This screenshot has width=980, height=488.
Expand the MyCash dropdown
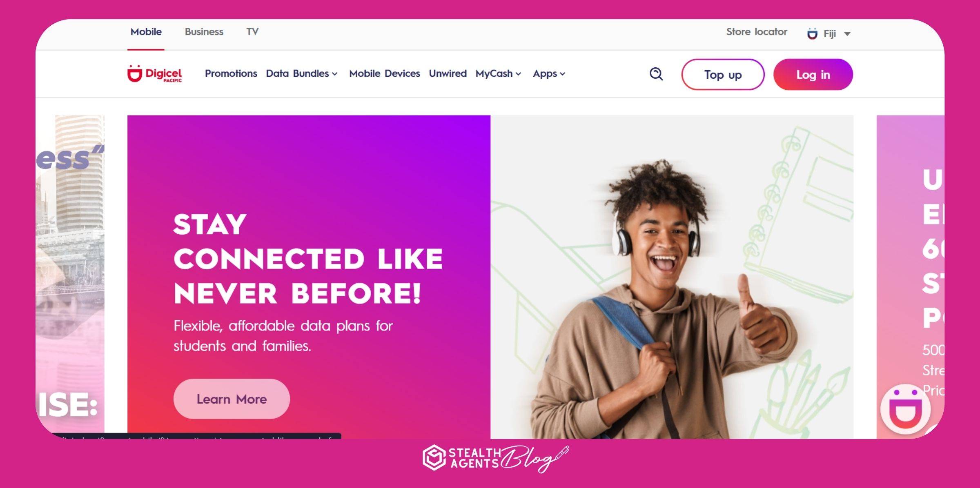coord(498,73)
